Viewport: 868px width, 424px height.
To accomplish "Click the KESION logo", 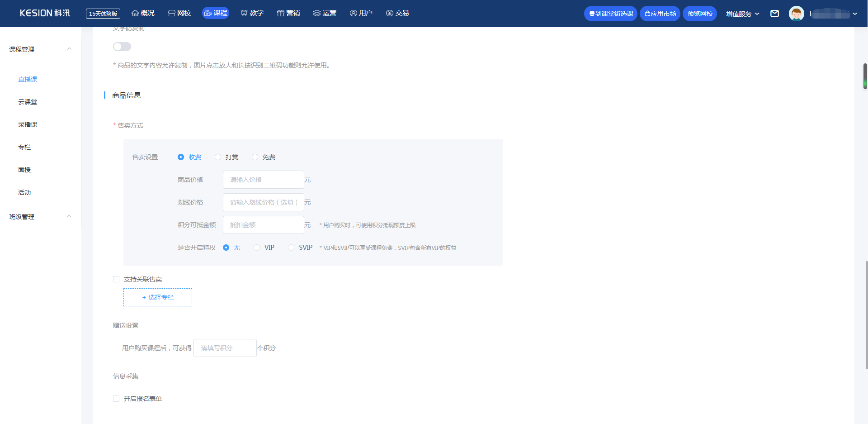I will (45, 13).
